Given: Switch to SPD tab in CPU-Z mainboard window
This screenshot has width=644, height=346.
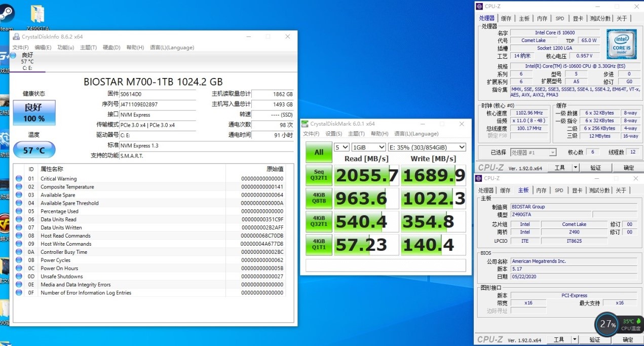Looking at the screenshot, I should pos(559,190).
